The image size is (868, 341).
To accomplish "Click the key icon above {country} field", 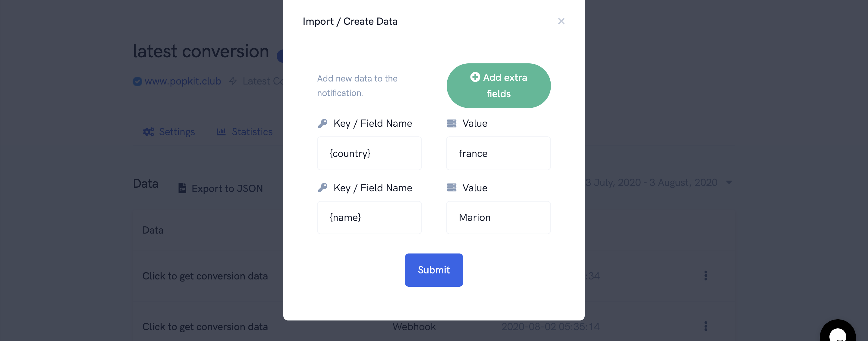I will coord(323,123).
